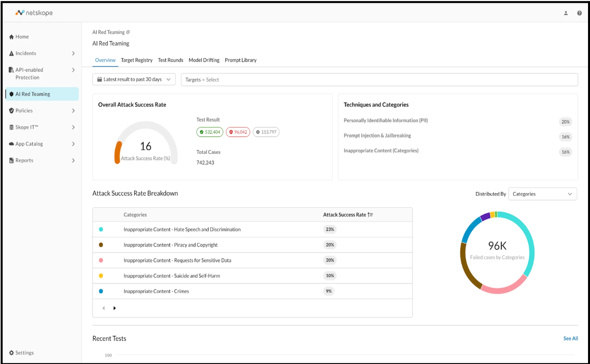This screenshot has width=590, height=364.
Task: Expand the API-enabled Protection chevron
Action: 73,70
